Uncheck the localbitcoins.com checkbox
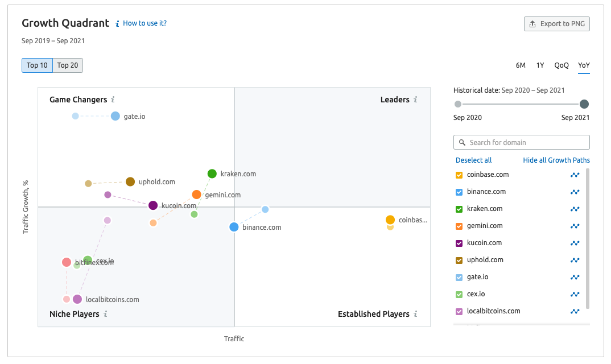Screen dimensions: 611x364 (x=459, y=312)
